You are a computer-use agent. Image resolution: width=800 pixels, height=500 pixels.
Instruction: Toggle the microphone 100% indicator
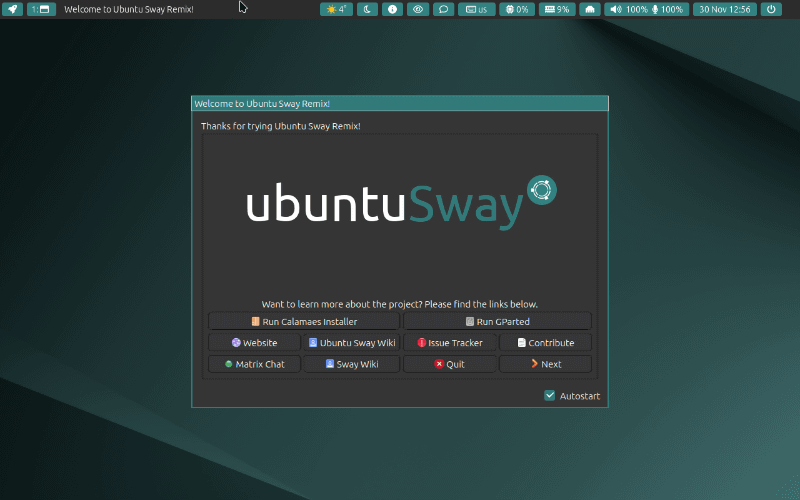point(667,9)
